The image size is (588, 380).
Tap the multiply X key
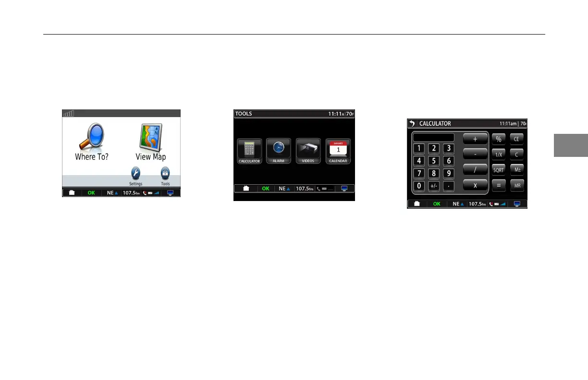[475, 185]
